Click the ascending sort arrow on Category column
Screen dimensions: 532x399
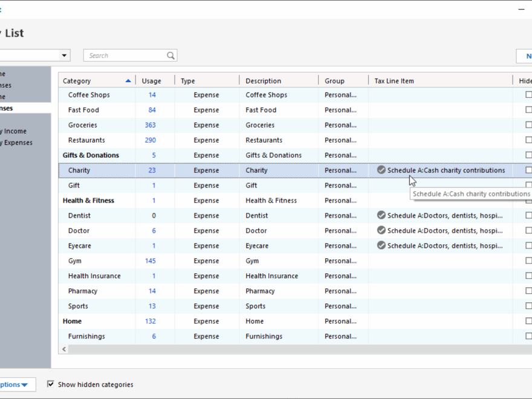128,80
